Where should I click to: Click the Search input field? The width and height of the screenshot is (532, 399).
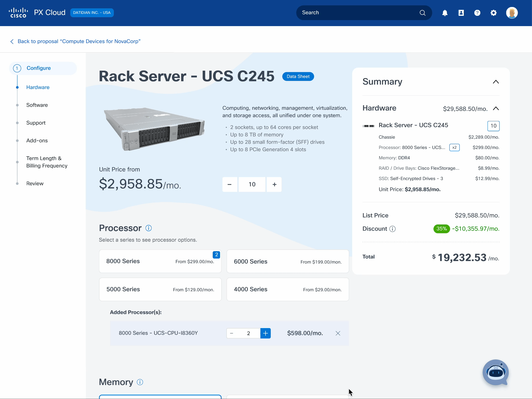click(x=364, y=13)
